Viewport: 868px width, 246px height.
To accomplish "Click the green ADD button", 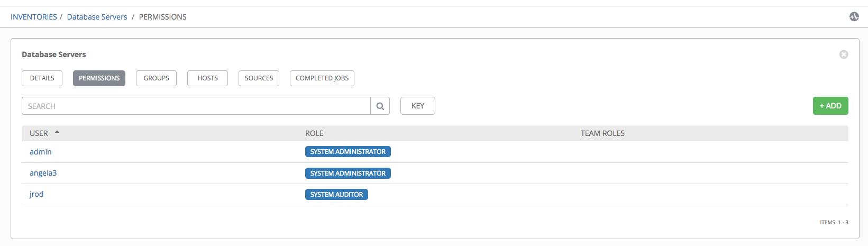I will tap(830, 106).
